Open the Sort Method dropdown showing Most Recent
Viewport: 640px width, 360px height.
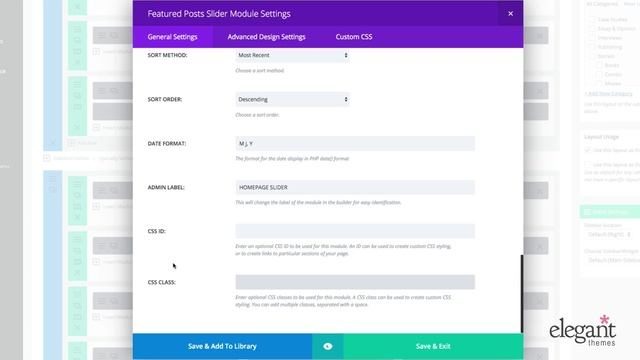pos(292,55)
